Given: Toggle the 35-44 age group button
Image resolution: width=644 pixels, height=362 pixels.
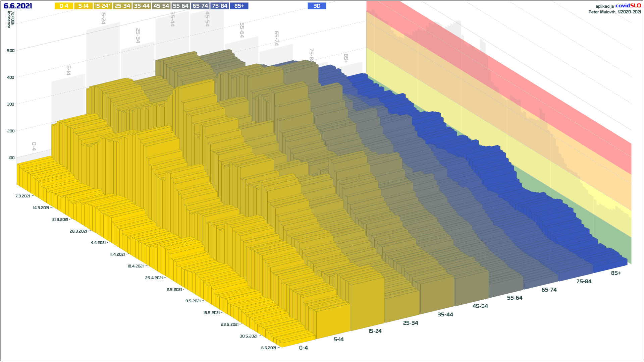Looking at the screenshot, I should point(142,6).
